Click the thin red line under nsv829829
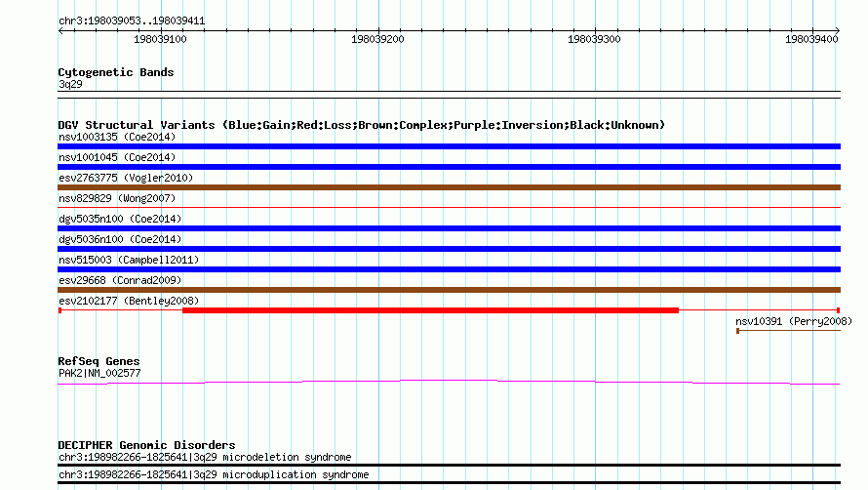This screenshot has width=868, height=490. pos(449,207)
